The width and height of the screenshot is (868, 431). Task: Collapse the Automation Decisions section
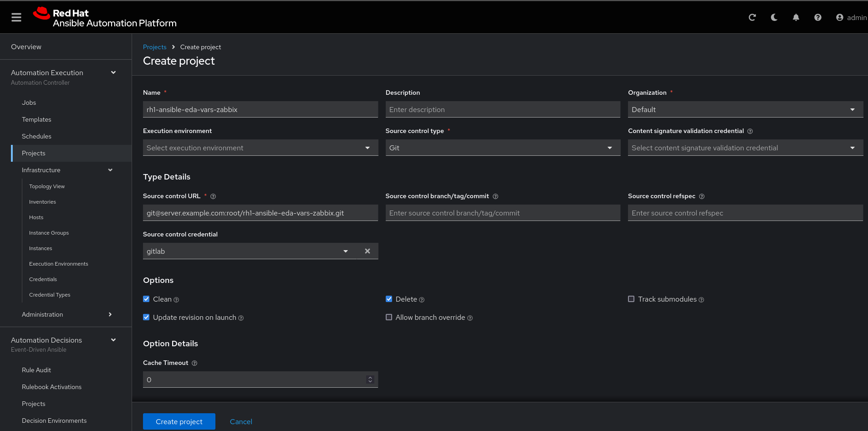tap(113, 340)
